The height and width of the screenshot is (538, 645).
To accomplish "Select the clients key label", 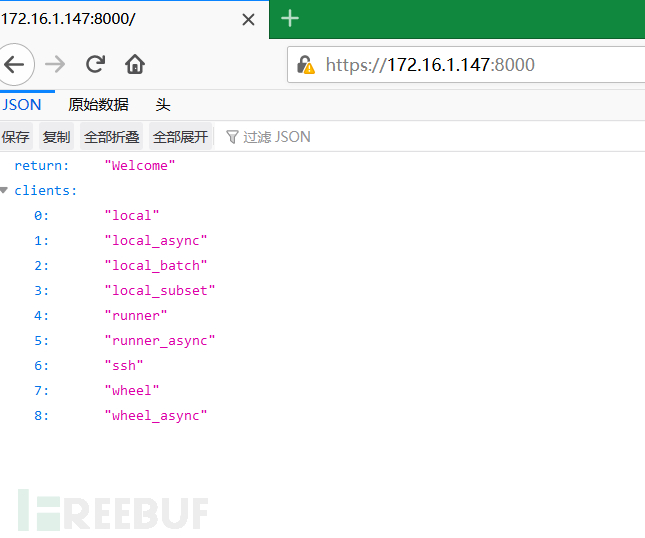I will [x=46, y=190].
